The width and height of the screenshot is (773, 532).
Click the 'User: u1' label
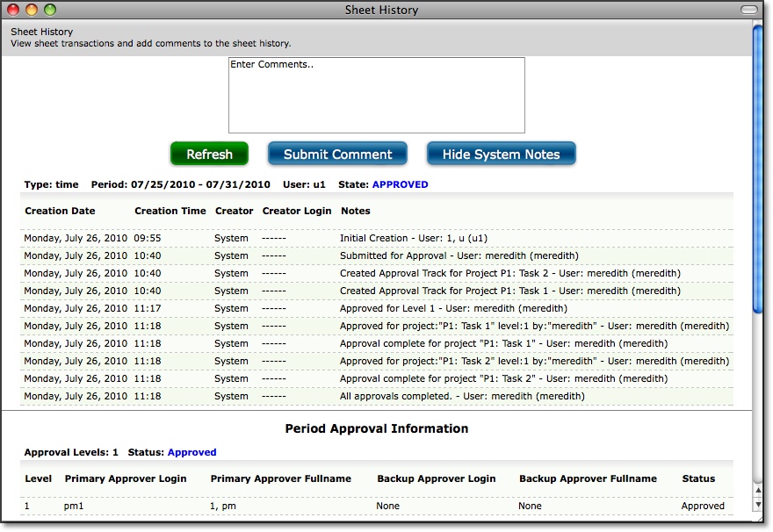pyautogui.click(x=304, y=184)
